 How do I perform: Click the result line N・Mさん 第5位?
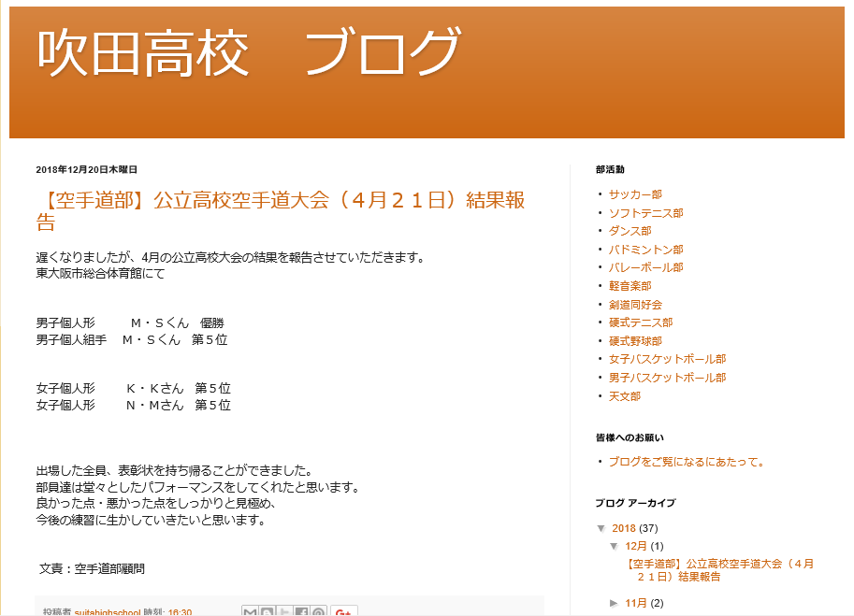point(179,405)
